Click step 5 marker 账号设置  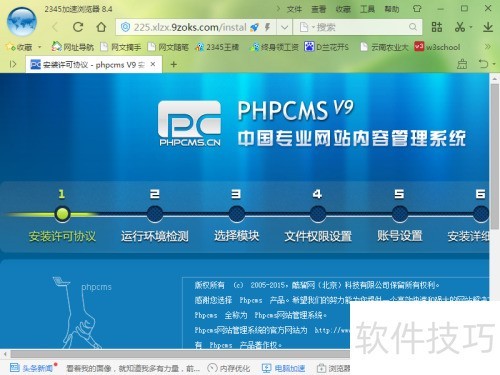pyautogui.click(x=400, y=214)
